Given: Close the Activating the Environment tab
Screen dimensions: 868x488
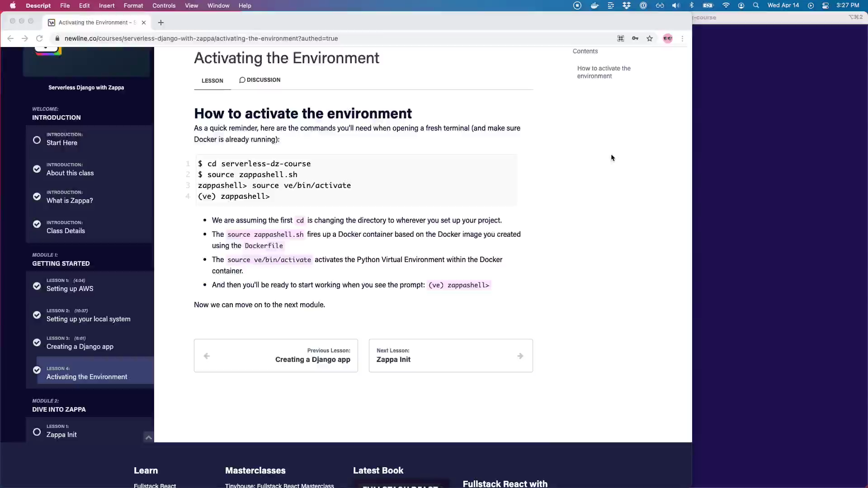Looking at the screenshot, I should pos(144,23).
